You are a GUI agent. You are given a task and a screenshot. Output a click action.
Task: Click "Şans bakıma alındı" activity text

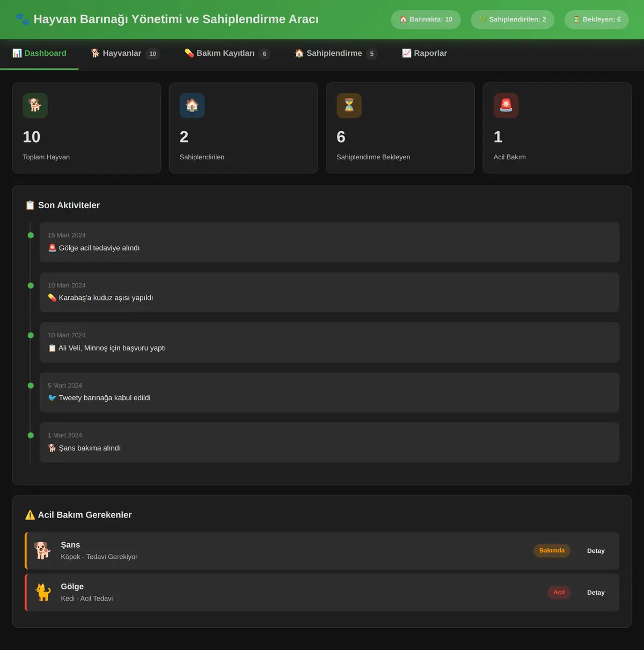point(90,448)
